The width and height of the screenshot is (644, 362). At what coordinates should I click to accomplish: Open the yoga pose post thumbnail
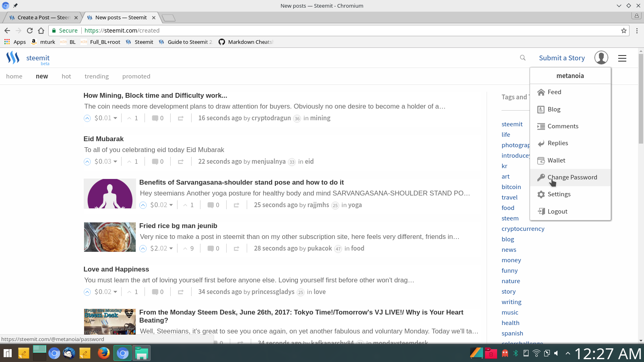click(x=110, y=194)
